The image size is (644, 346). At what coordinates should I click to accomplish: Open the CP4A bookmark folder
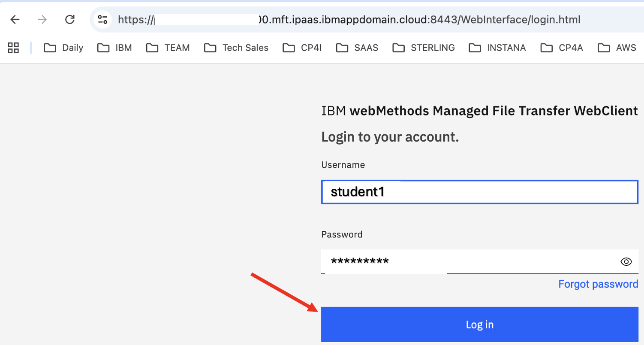click(x=562, y=48)
